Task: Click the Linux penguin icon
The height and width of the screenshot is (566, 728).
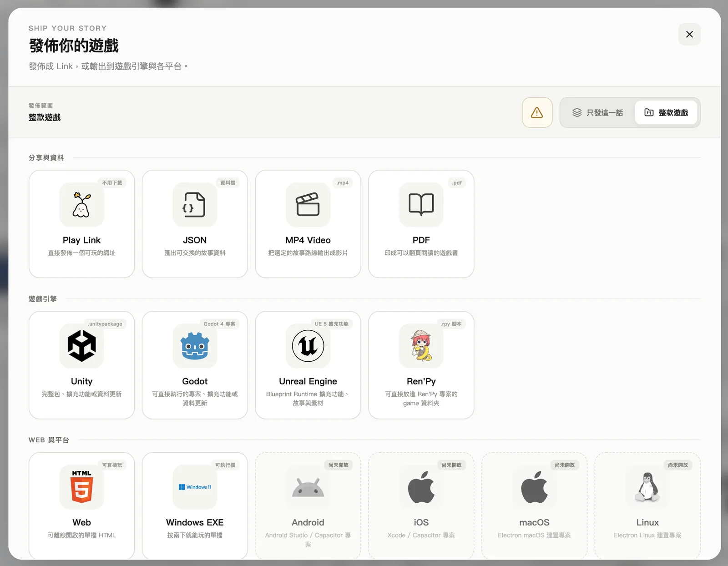Action: [x=647, y=487]
